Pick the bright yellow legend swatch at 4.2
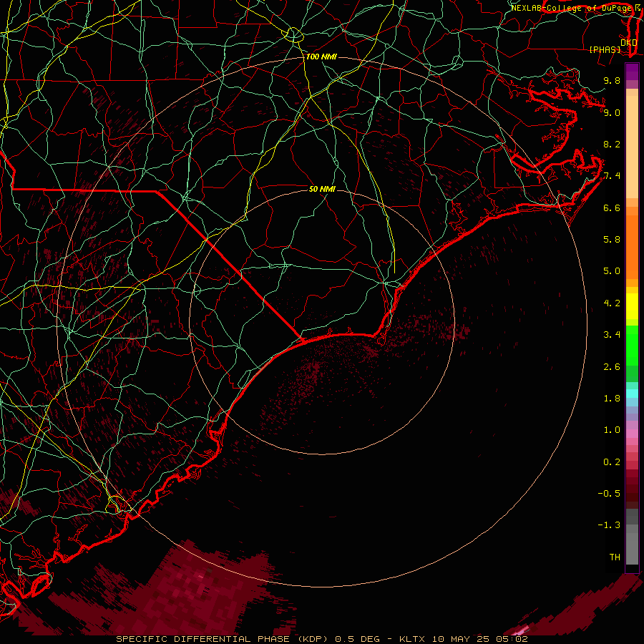This screenshot has height=644, width=644. tap(632, 306)
